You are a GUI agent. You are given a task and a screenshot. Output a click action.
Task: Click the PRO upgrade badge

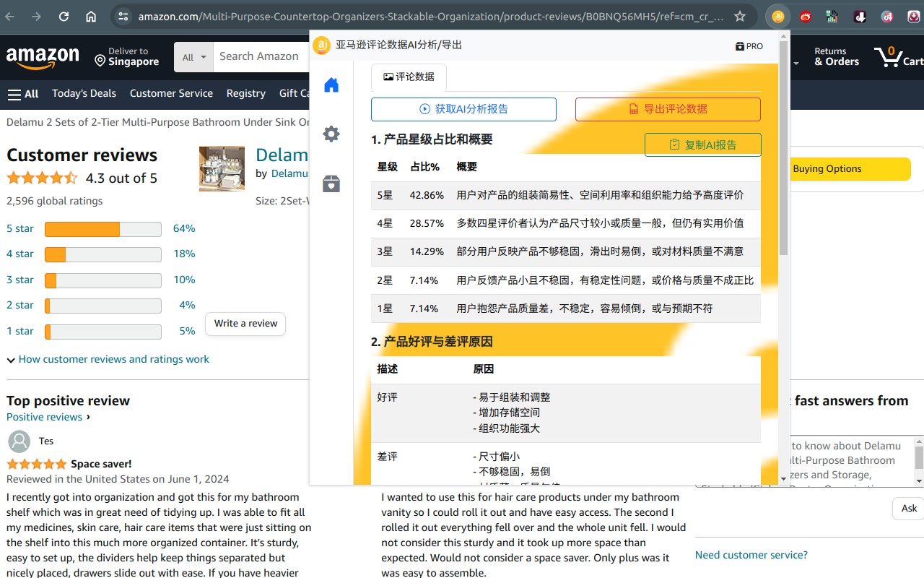click(x=749, y=46)
